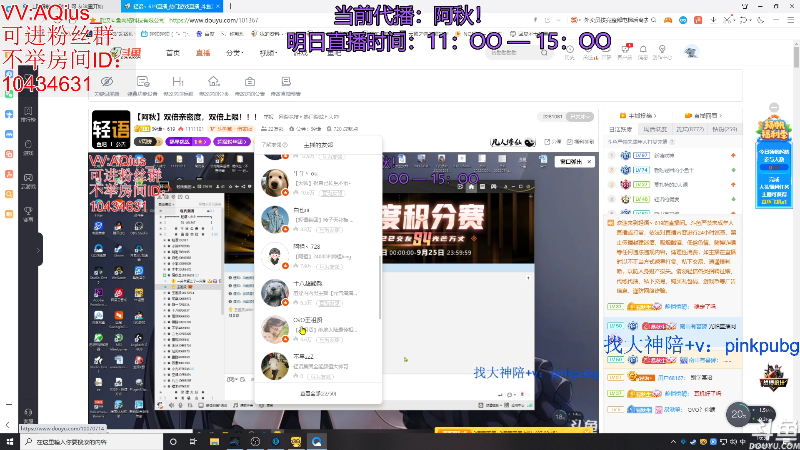Open the 首页 home nav item
Viewport: 800px width, 450px height.
[x=173, y=53]
